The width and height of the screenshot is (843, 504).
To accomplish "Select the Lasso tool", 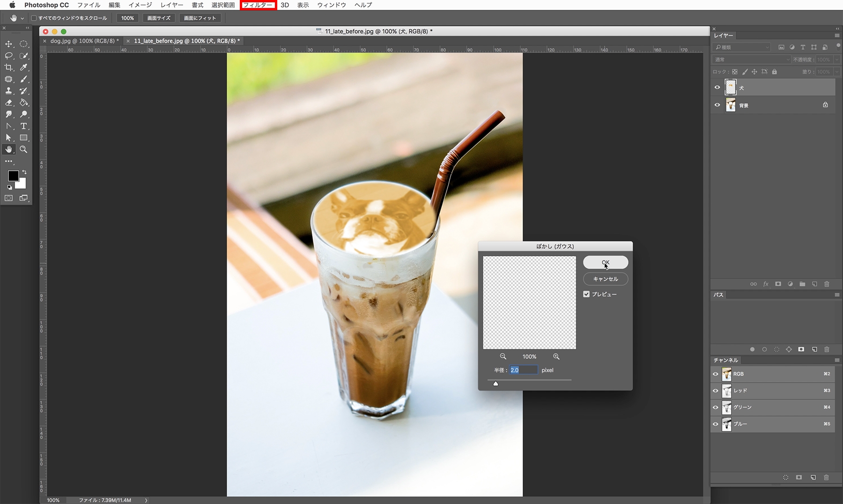I will tap(9, 56).
